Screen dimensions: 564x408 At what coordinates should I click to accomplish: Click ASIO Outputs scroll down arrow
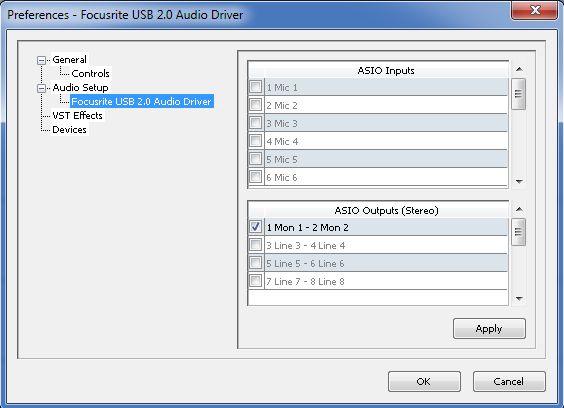[519, 298]
